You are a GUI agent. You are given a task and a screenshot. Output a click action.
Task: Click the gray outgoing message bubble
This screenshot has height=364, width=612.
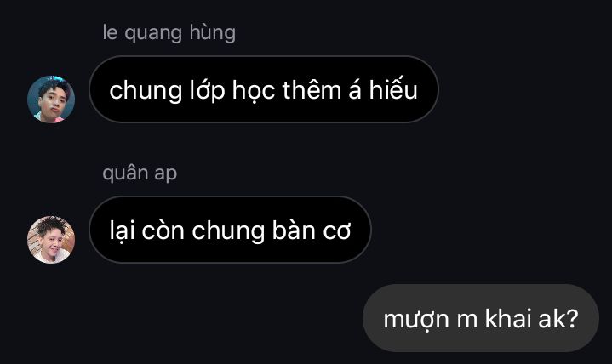tap(481, 318)
